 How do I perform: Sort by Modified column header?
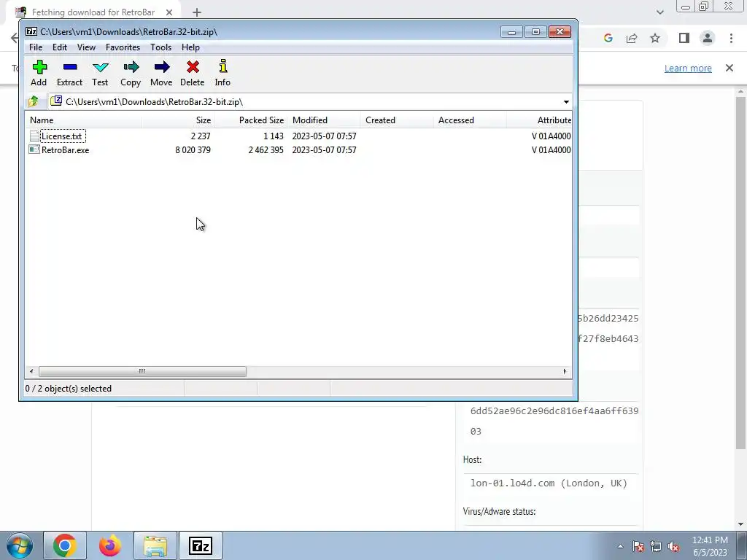click(324, 120)
